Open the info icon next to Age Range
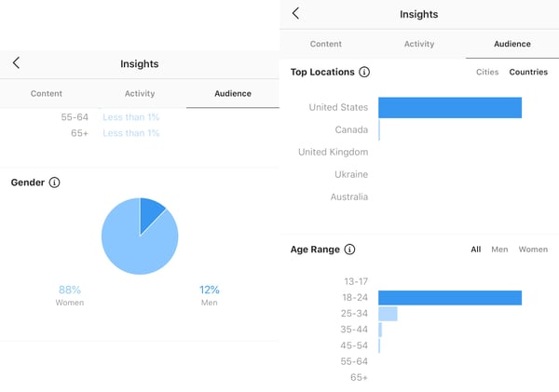This screenshot has width=559, height=392. point(349,250)
